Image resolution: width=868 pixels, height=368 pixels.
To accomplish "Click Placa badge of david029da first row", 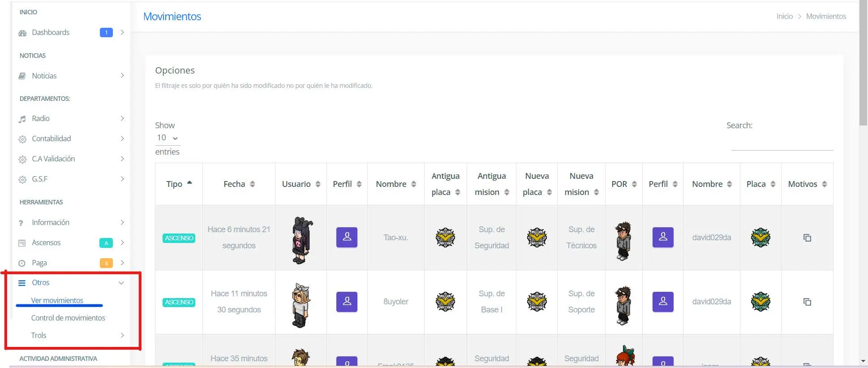I will [x=761, y=238].
